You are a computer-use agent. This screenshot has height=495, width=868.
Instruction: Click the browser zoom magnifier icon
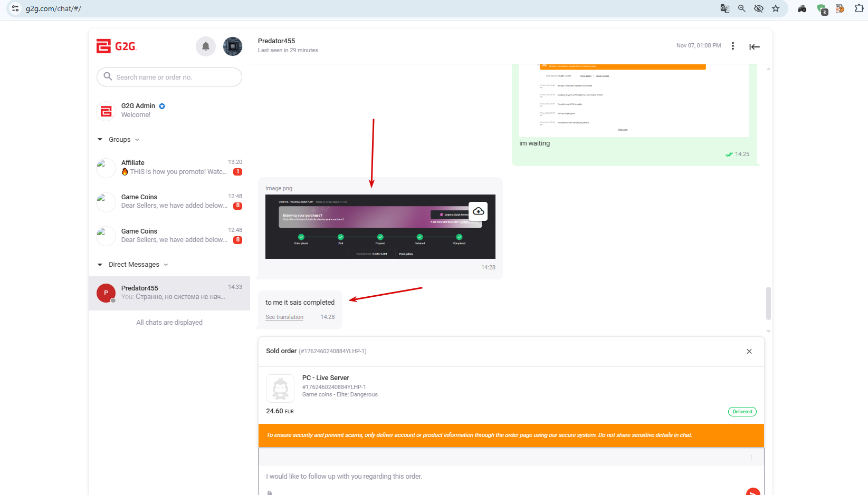click(x=742, y=8)
